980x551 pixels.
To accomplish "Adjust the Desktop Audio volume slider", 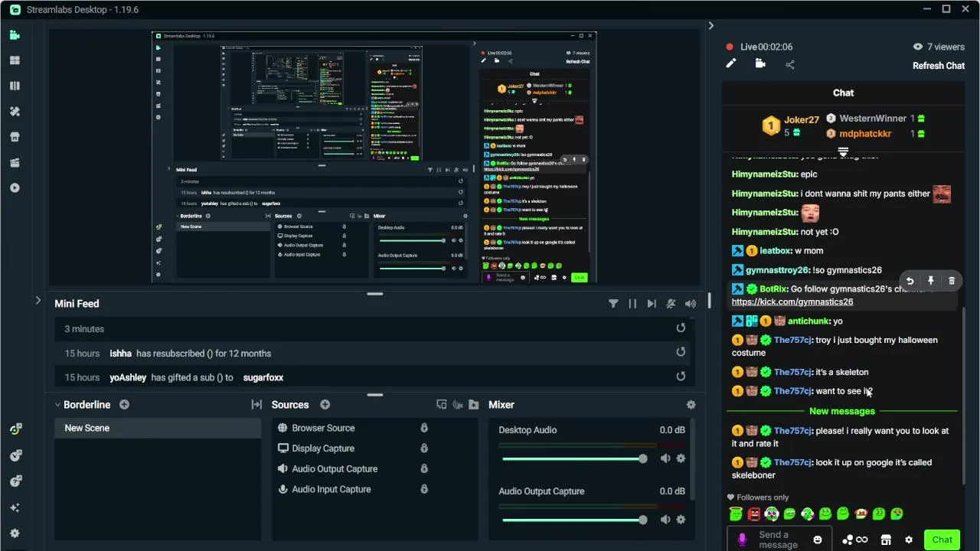I will point(574,458).
